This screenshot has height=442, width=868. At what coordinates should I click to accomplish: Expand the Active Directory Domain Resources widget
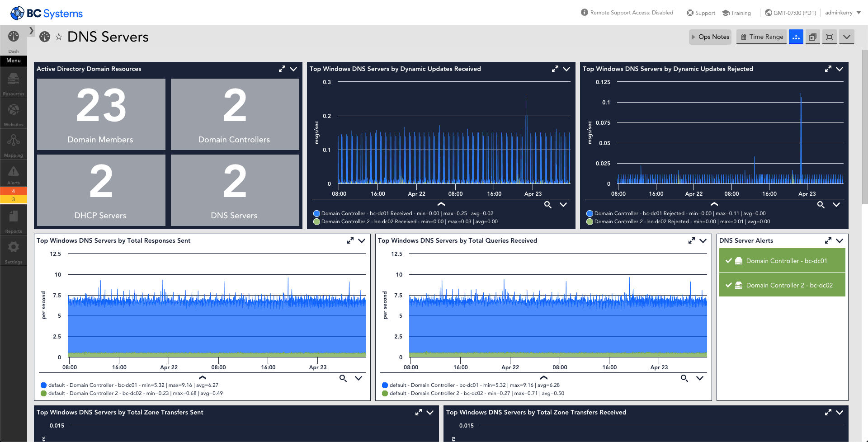pyautogui.click(x=282, y=69)
